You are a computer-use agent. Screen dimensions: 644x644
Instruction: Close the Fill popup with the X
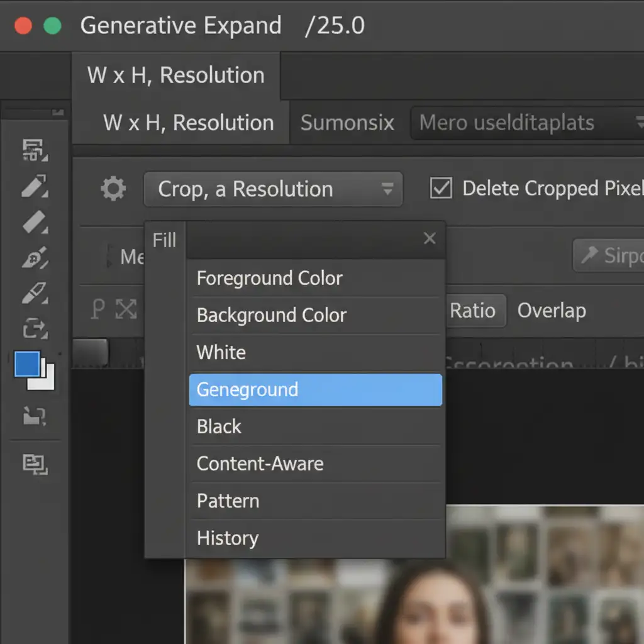click(430, 238)
